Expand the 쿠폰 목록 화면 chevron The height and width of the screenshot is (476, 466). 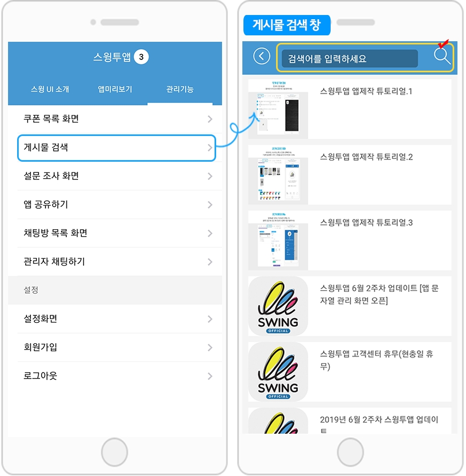pyautogui.click(x=210, y=119)
